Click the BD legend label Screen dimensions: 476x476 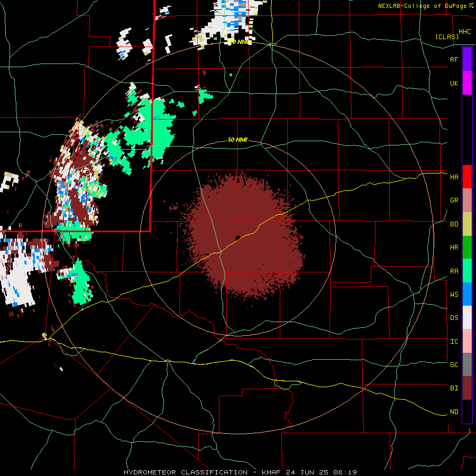tap(454, 224)
